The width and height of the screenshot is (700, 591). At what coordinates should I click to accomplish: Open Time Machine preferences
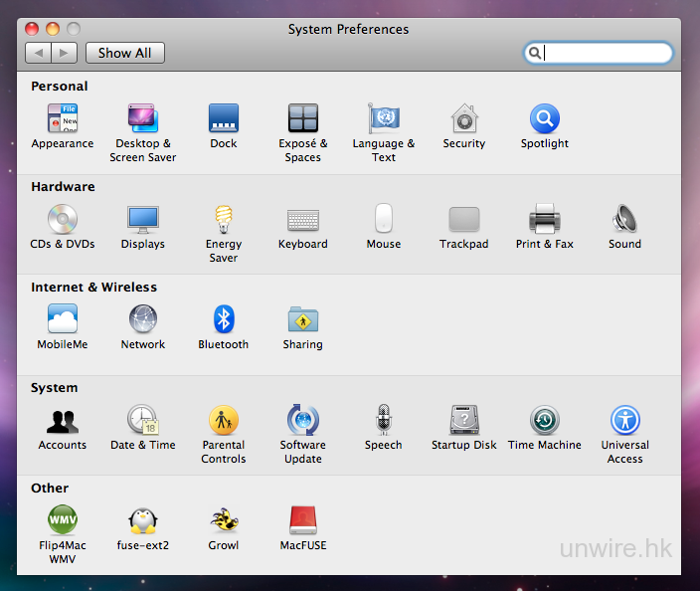point(544,421)
